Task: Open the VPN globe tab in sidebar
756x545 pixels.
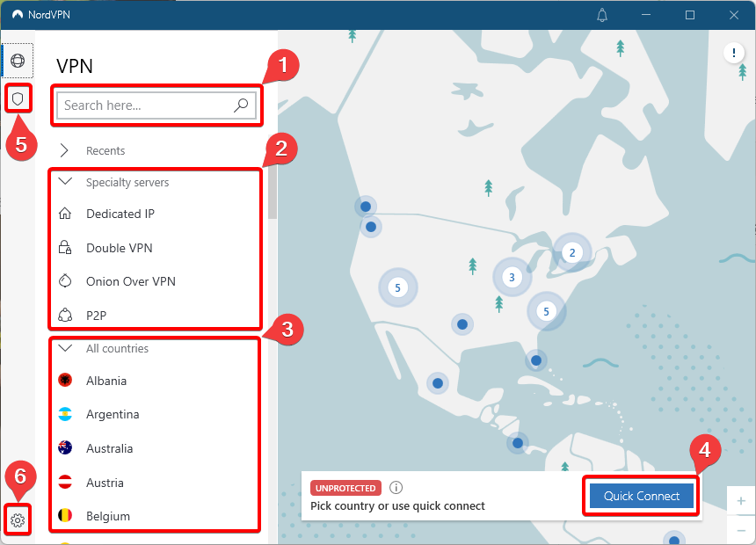Action: pyautogui.click(x=18, y=61)
